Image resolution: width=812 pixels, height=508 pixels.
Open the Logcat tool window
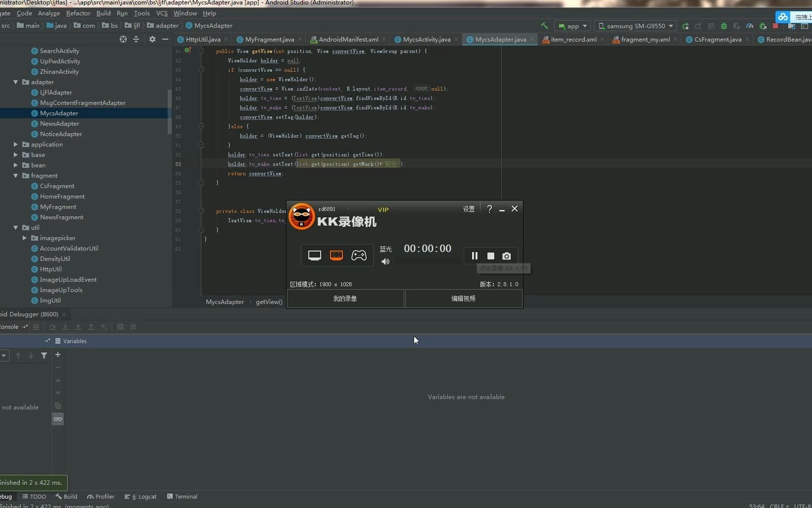pos(141,497)
